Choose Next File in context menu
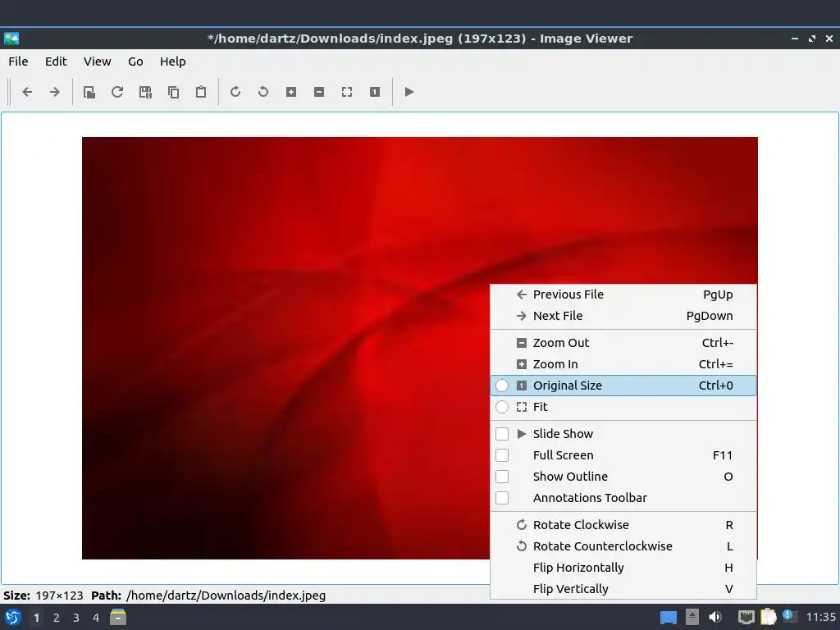 [x=623, y=316]
